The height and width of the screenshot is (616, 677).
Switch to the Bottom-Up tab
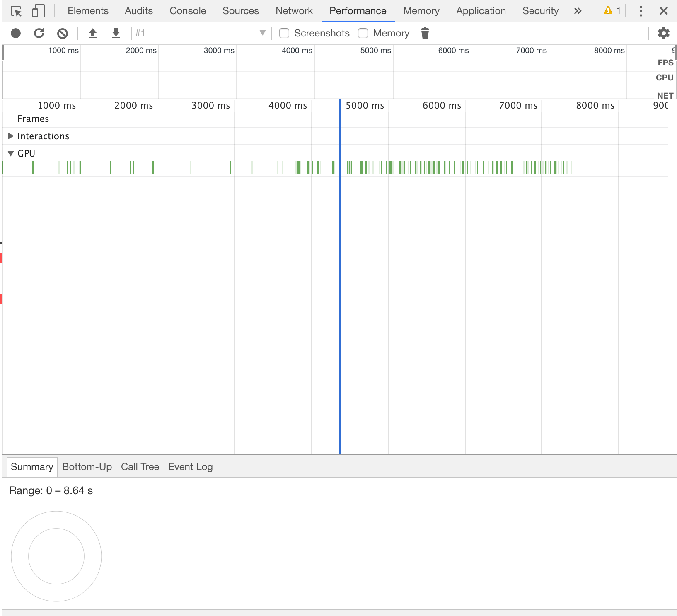pos(87,467)
